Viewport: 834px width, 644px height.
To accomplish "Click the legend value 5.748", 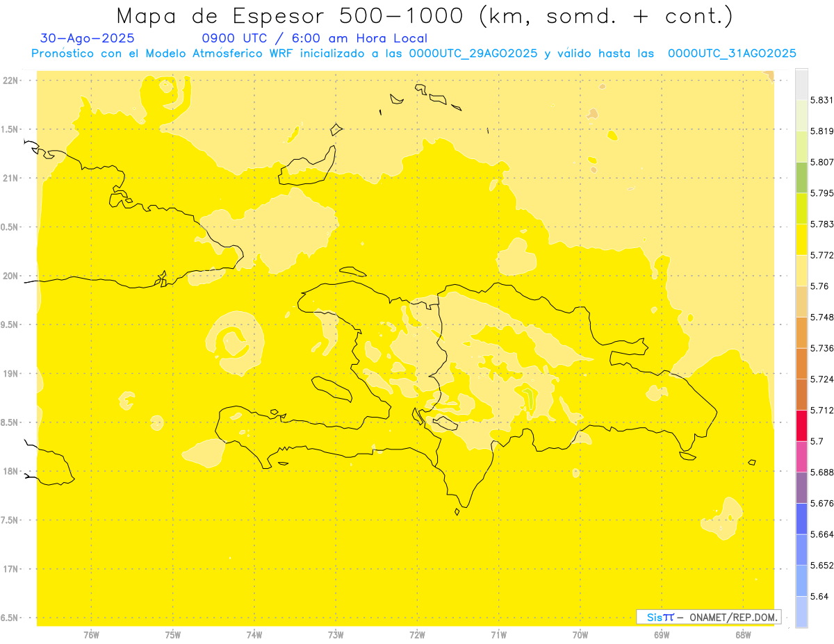I will coord(822,317).
